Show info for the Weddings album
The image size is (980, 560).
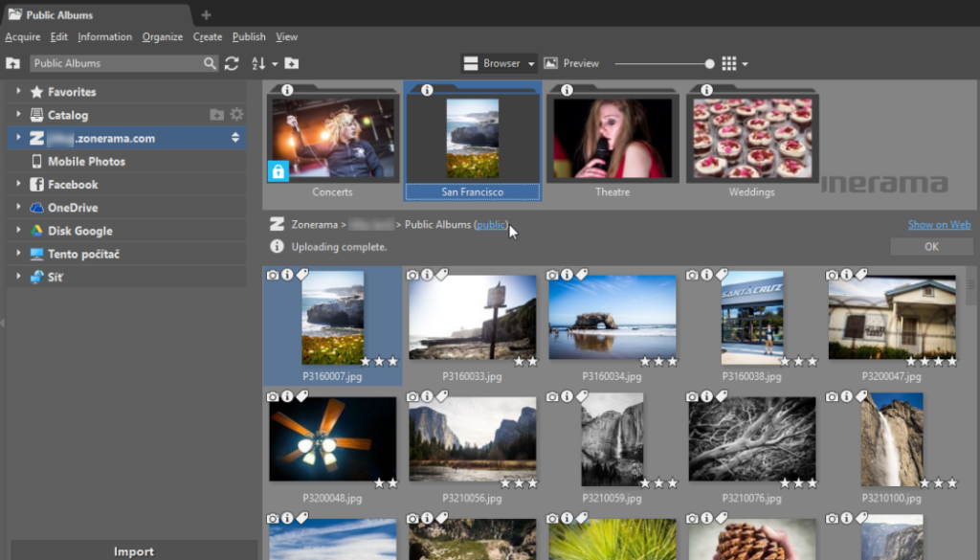(x=706, y=90)
